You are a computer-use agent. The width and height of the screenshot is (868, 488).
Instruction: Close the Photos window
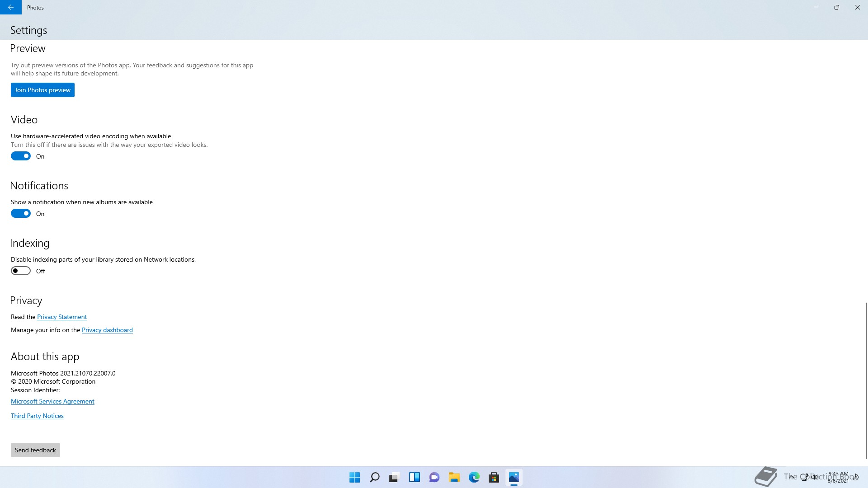858,7
